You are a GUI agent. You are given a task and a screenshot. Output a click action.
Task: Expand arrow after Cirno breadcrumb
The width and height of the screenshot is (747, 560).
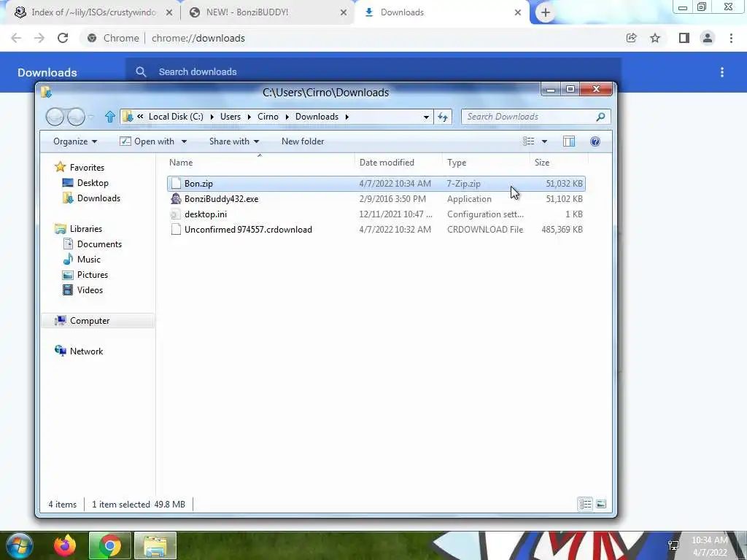(287, 117)
